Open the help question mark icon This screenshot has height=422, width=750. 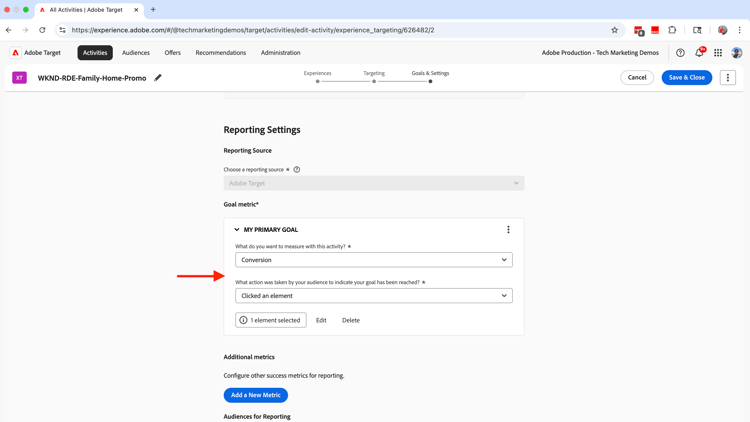point(680,53)
